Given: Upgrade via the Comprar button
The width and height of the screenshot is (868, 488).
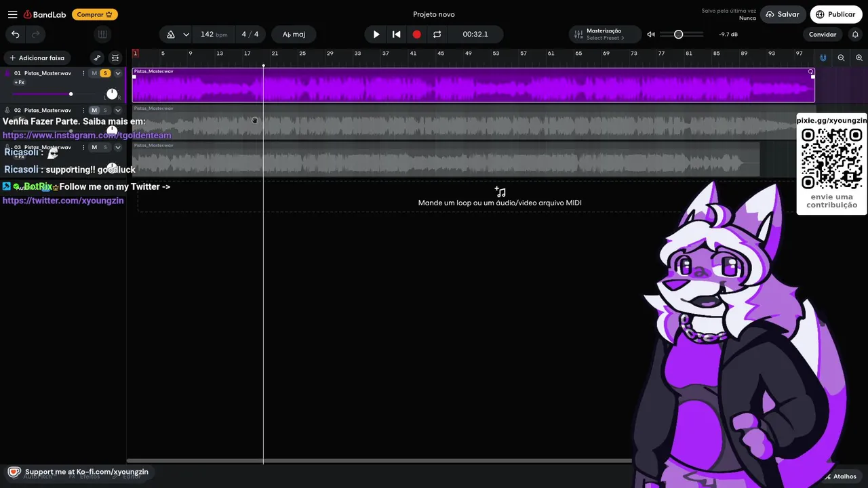Looking at the screenshot, I should [x=94, y=14].
